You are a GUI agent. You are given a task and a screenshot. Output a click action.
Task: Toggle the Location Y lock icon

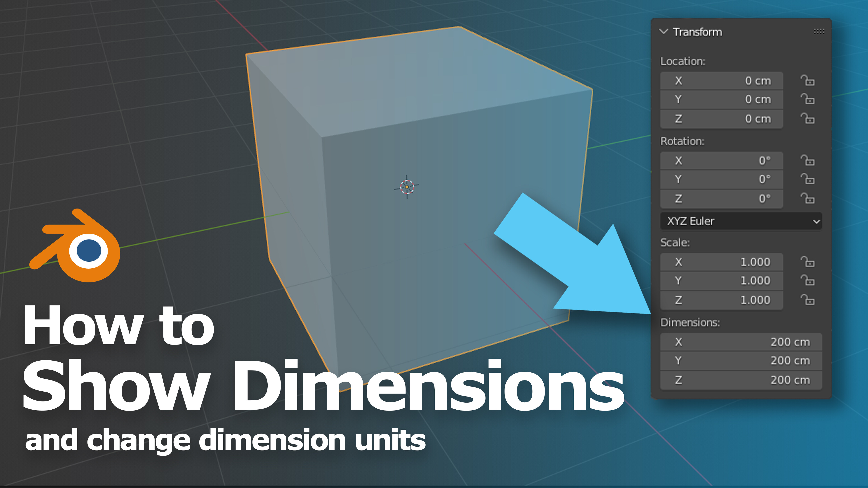tap(807, 99)
